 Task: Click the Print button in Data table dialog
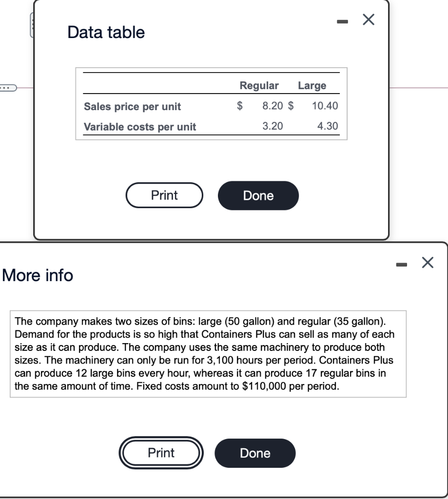click(164, 195)
